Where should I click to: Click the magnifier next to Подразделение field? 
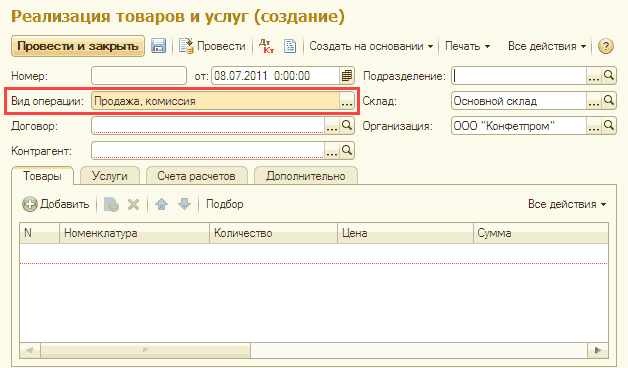pyautogui.click(x=609, y=75)
